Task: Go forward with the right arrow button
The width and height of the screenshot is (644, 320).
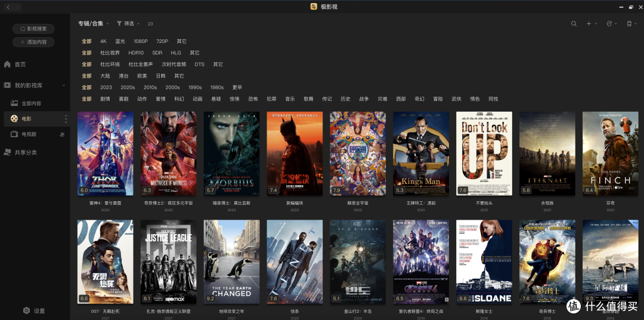Action: 17,7
